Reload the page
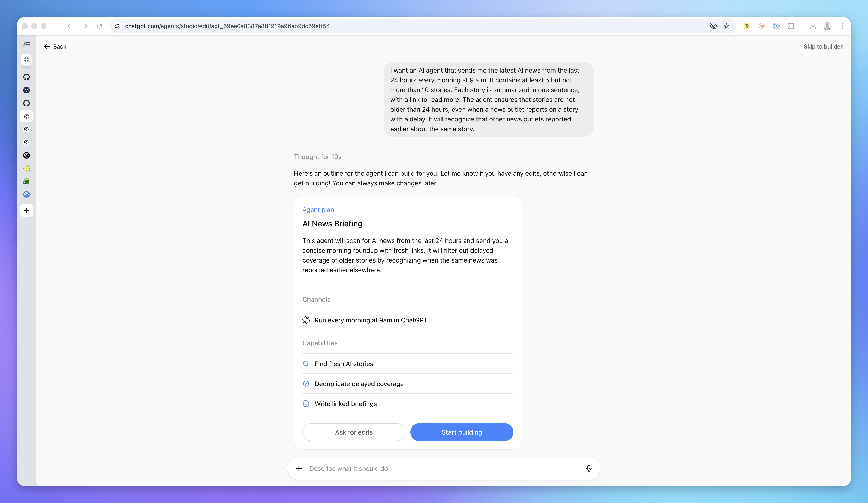 (100, 26)
